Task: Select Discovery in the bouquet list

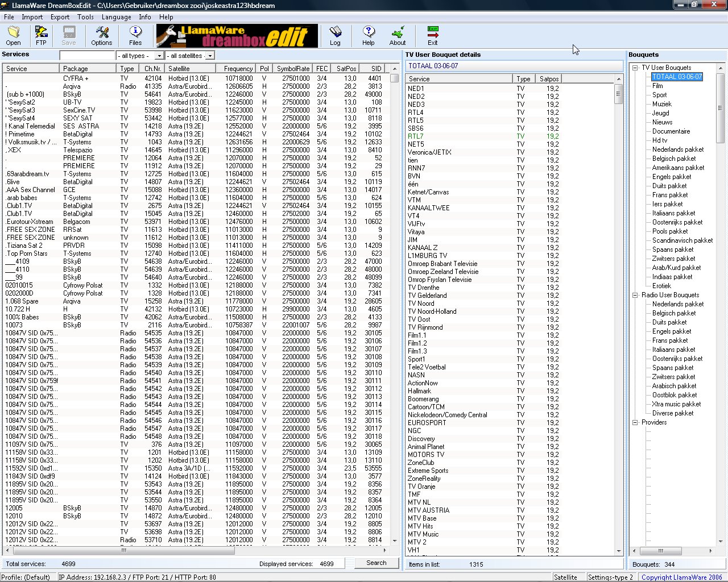Action: (x=510, y=439)
